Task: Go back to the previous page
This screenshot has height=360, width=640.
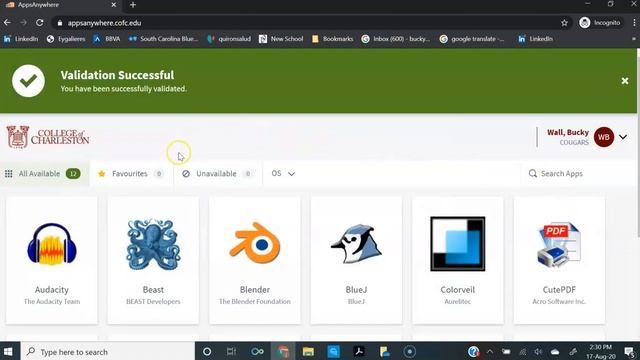Action: [7, 23]
